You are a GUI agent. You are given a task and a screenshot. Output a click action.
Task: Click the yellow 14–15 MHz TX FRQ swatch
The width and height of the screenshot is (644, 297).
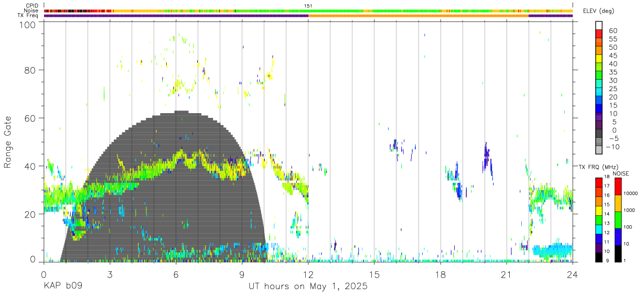coord(599,210)
